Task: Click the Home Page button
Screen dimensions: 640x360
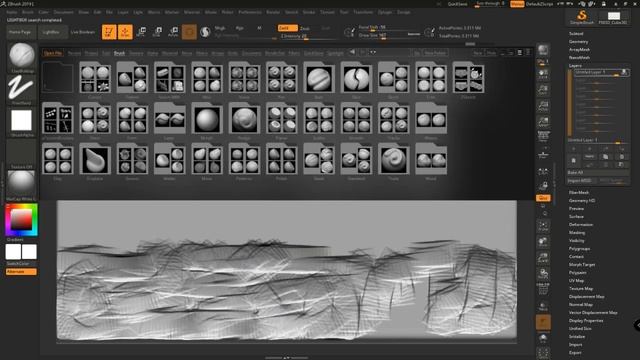Action: pyautogui.click(x=20, y=32)
